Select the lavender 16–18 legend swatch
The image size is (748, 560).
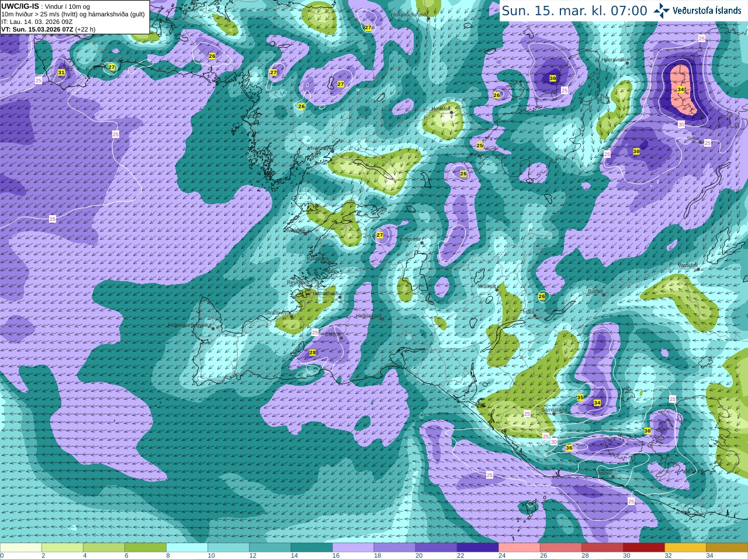[x=353, y=548]
